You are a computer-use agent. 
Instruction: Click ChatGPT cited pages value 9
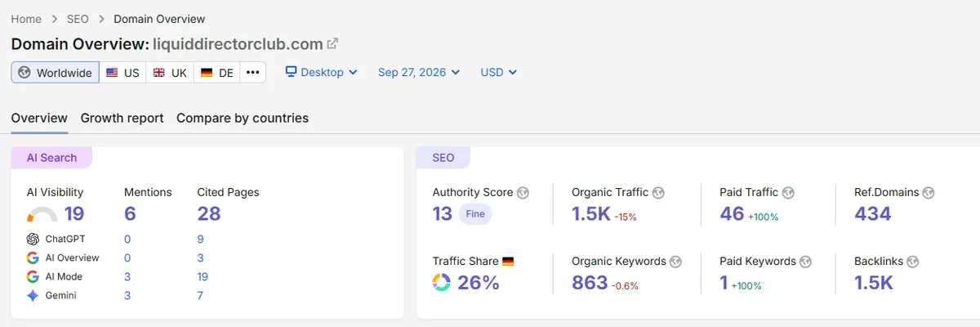point(200,240)
